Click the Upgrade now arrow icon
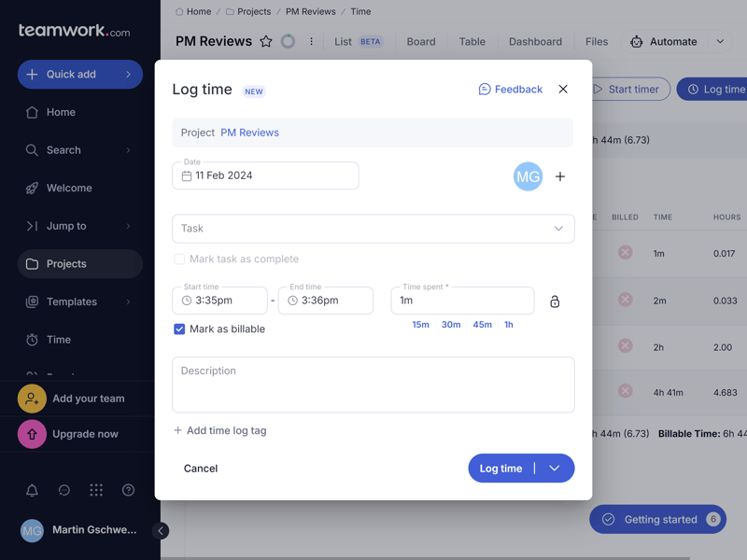747x560 pixels. click(32, 434)
